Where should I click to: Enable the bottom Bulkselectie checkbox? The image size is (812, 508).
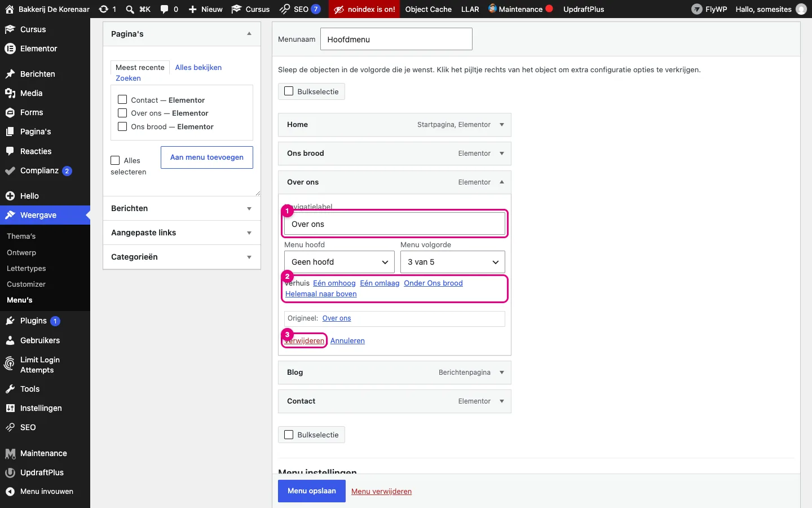click(289, 435)
